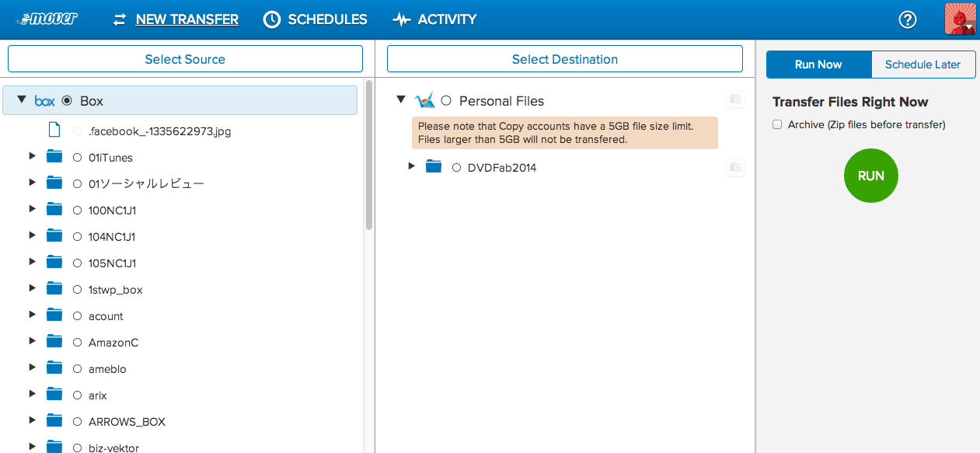
Task: Start the transfer with RUN
Action: click(x=870, y=176)
